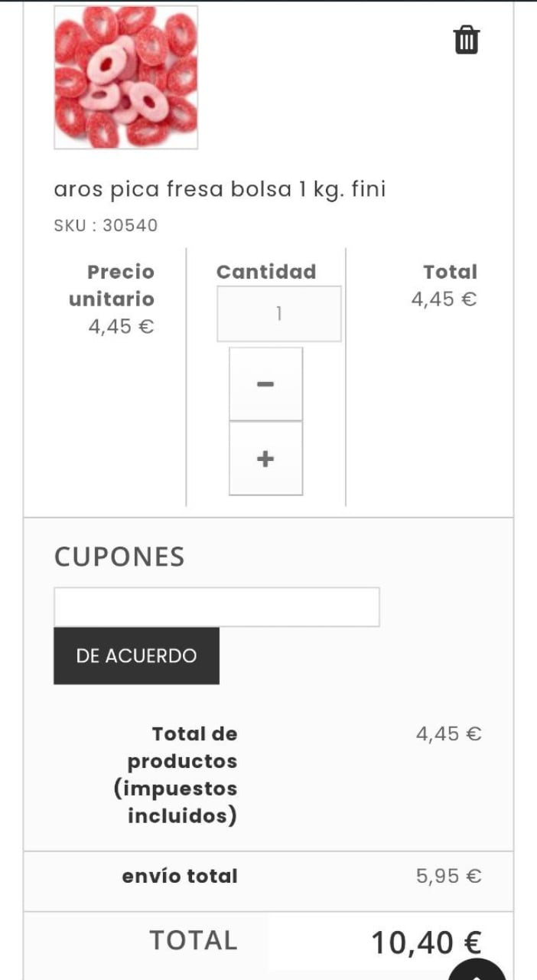The height and width of the screenshot is (980, 537).
Task: Select the CUPONES section heading
Action: coord(118,557)
